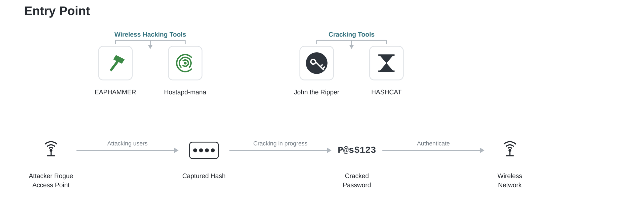Click the John the Ripper label

tap(316, 92)
